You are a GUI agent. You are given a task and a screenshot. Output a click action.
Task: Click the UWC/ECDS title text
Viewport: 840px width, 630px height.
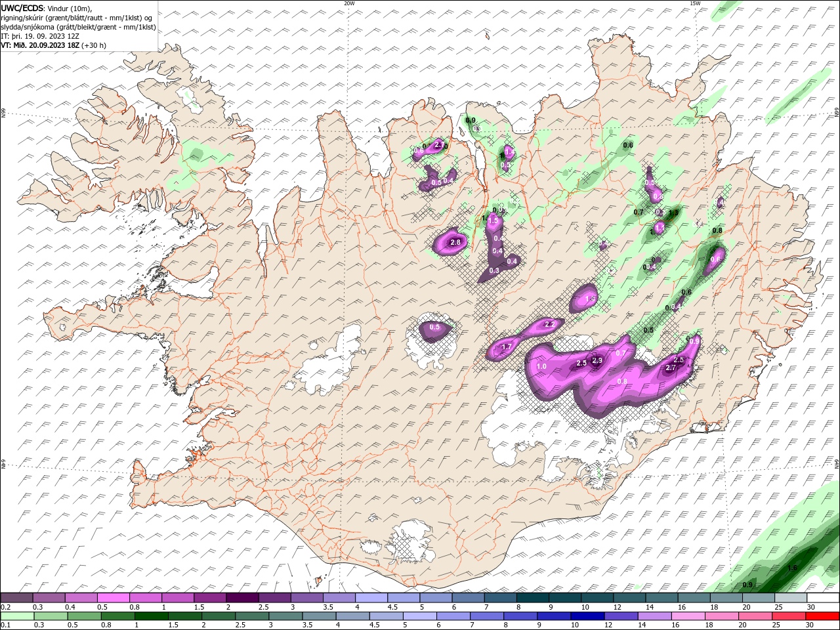(22, 7)
